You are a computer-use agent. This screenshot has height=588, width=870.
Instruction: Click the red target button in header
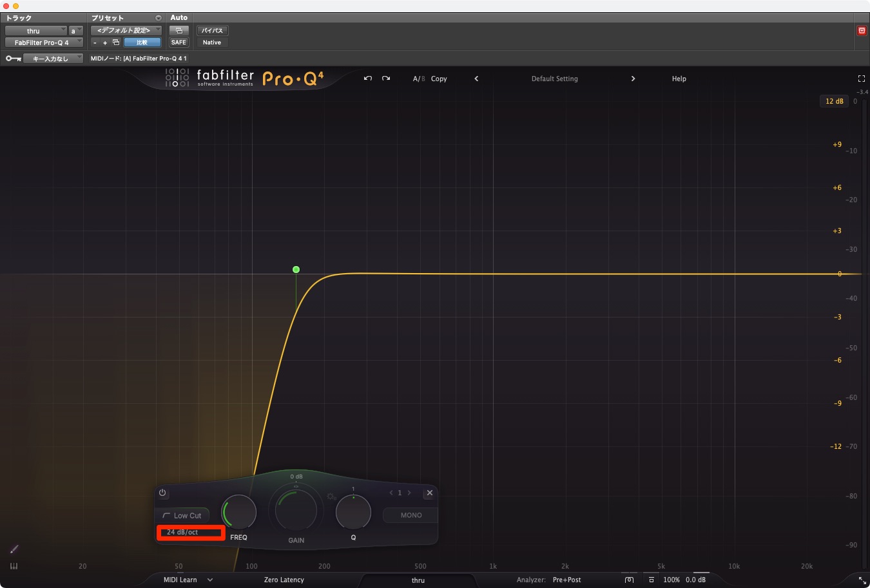point(862,30)
